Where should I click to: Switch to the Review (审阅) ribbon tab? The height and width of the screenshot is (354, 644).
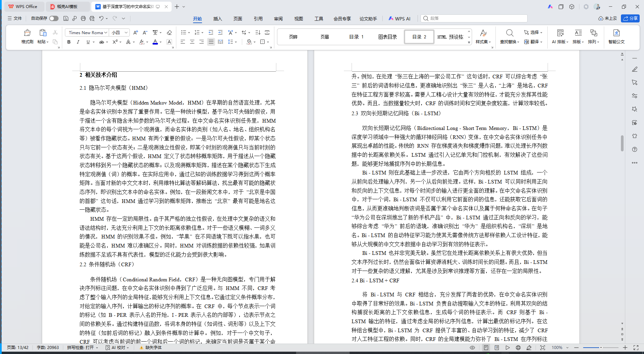[x=278, y=19]
